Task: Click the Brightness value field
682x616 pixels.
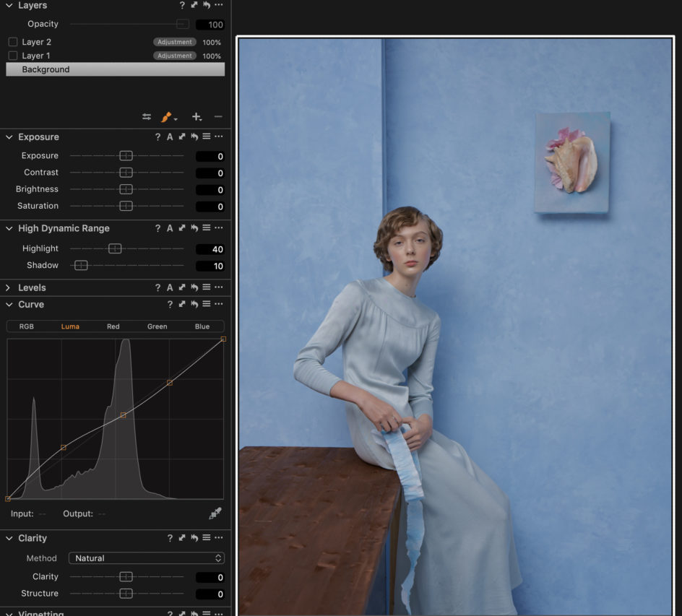Action: 210,190
